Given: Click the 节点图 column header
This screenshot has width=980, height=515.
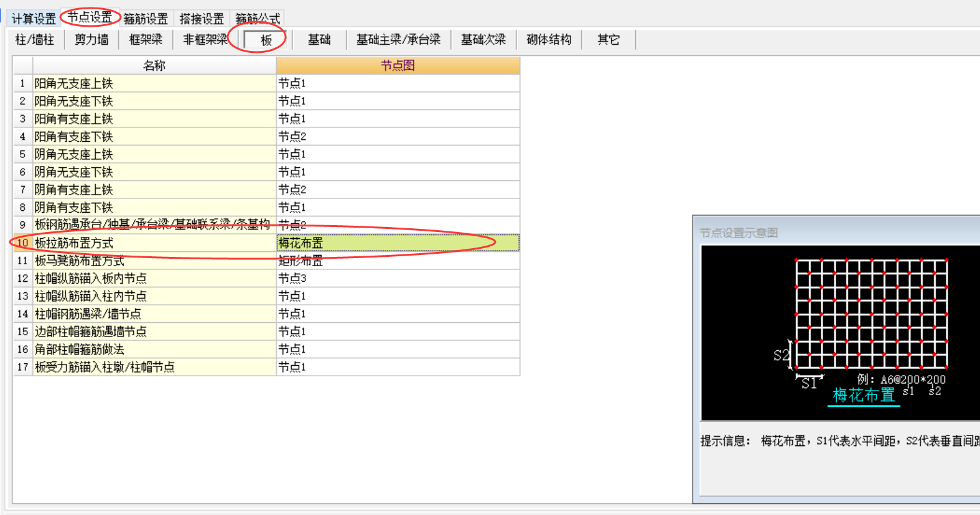Looking at the screenshot, I should coord(398,65).
